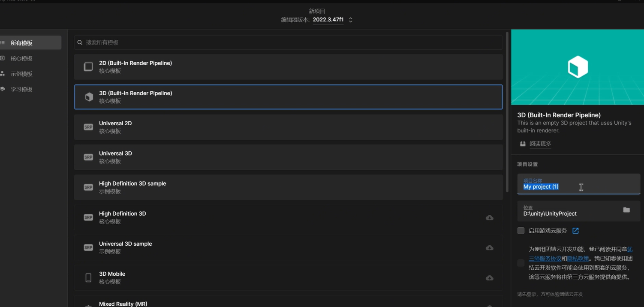Click the High Definition 3D sample title
Screen dimensions: 644x307
(132, 184)
